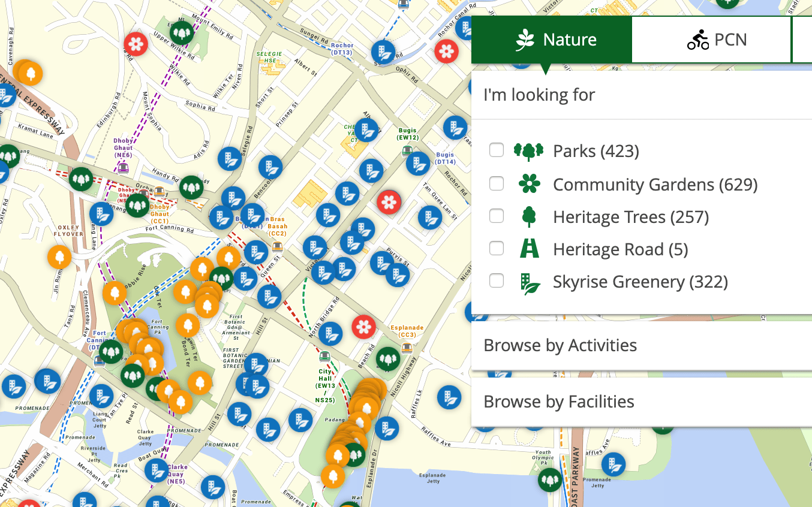Click the green park marker at Youth Olympic Park
This screenshot has width=812, height=507.
click(549, 479)
